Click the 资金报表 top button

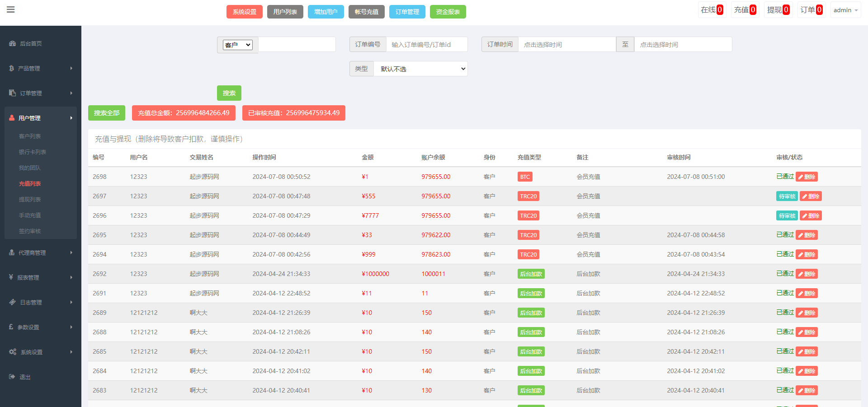(x=448, y=12)
